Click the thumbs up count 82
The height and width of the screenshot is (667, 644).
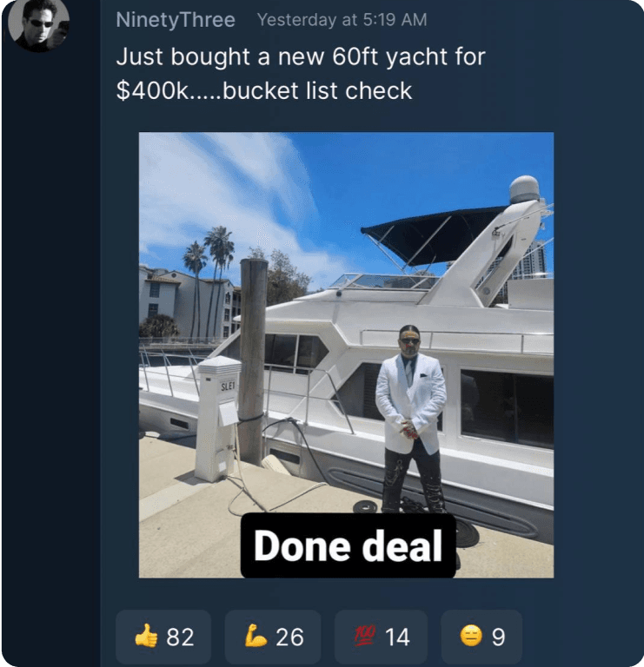point(180,637)
